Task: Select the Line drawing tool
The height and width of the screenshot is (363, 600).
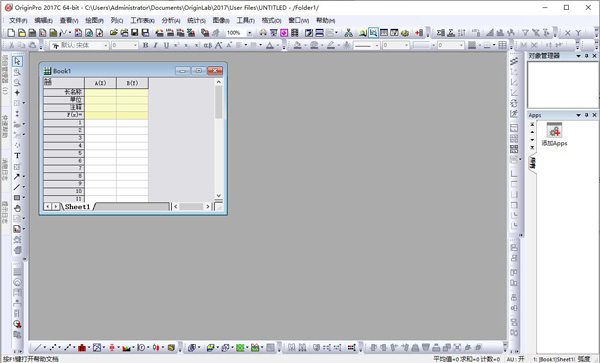Action: click(16, 187)
